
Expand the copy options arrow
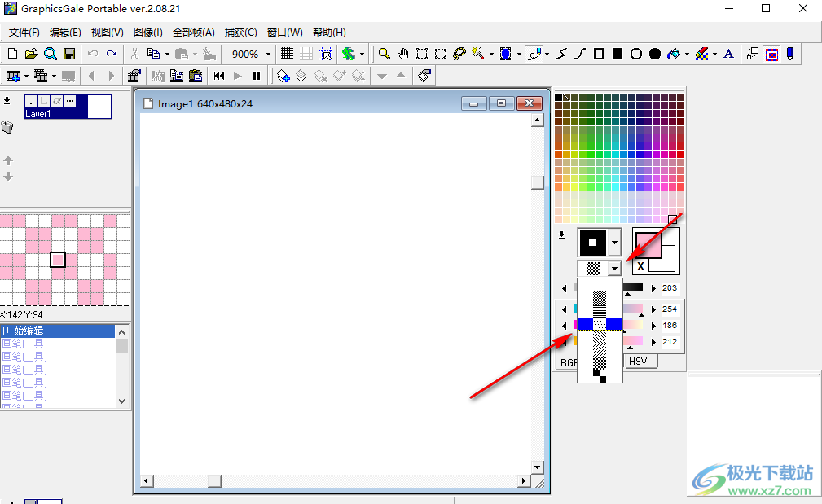167,54
